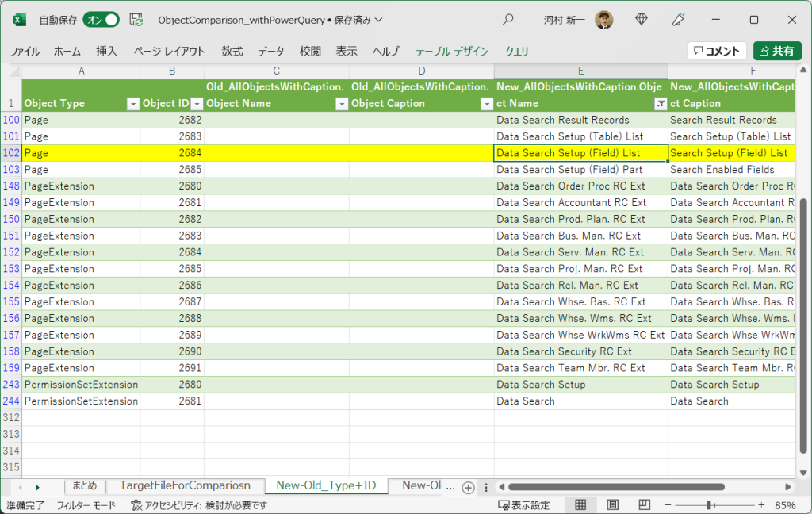Select the 数式 ribbon tab

[232, 52]
